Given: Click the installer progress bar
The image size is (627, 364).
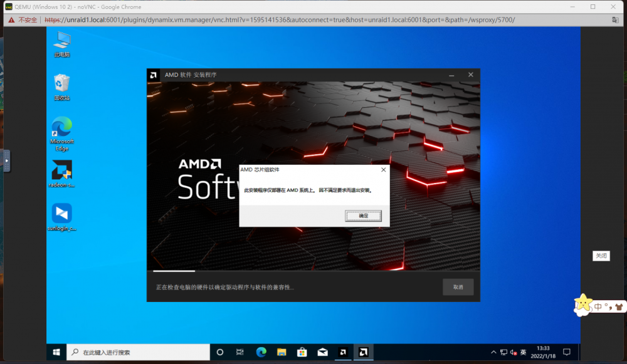Looking at the screenshot, I should coord(313,271).
